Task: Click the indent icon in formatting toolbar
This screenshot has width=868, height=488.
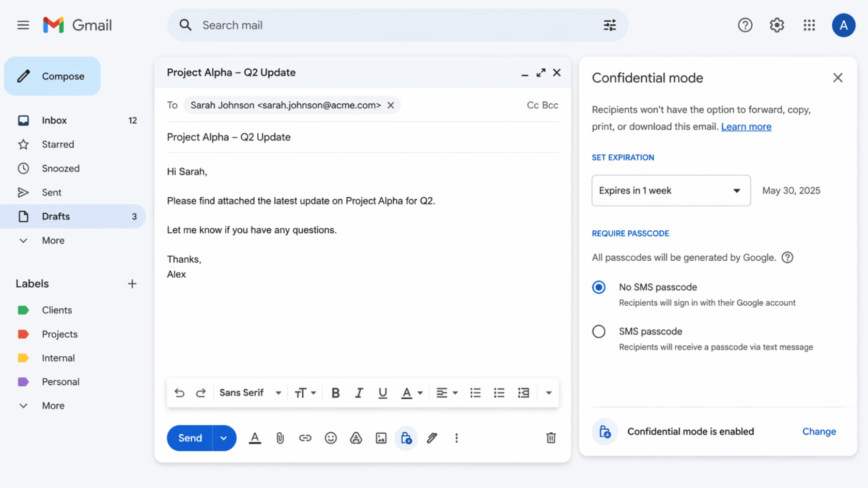Action: (523, 393)
